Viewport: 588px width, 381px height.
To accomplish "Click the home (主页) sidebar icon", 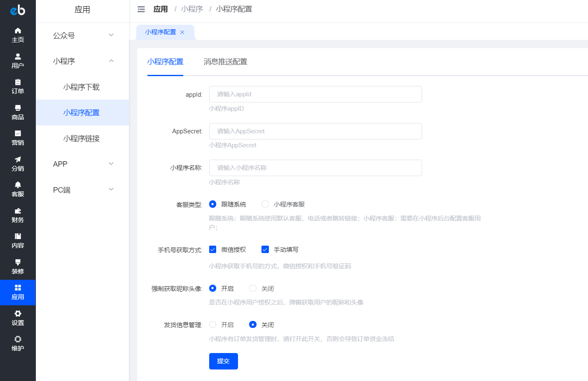I will click(18, 31).
